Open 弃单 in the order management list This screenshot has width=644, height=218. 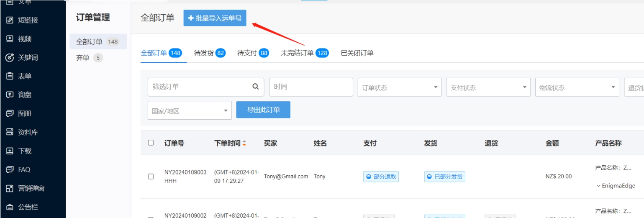point(83,58)
